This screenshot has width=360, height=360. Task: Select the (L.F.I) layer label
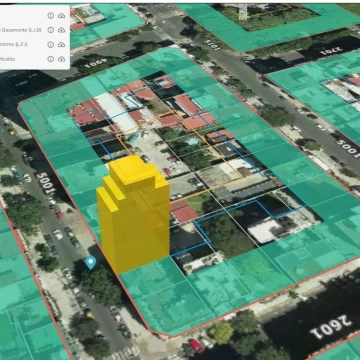coord(14,44)
